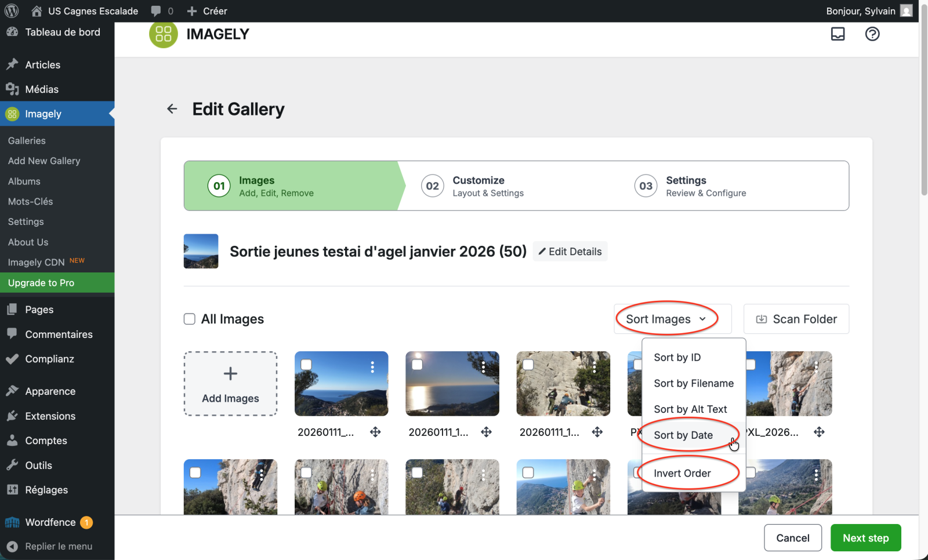The image size is (928, 560).
Task: Check the All Images checkbox
Action: [x=190, y=319]
